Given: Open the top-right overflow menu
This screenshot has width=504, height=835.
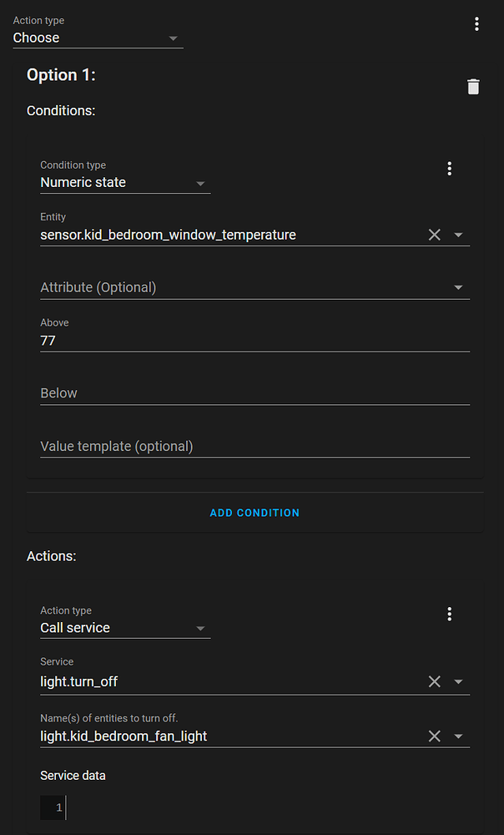Looking at the screenshot, I should tap(476, 23).
